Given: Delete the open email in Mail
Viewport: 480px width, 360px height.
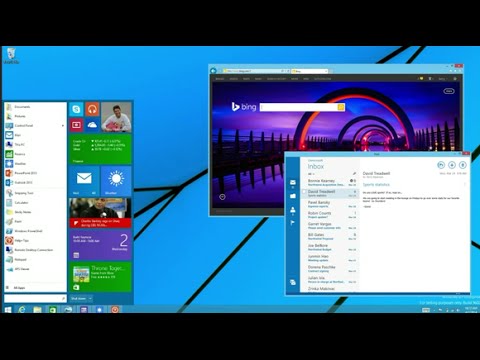Looking at the screenshot, I should (x=462, y=165).
